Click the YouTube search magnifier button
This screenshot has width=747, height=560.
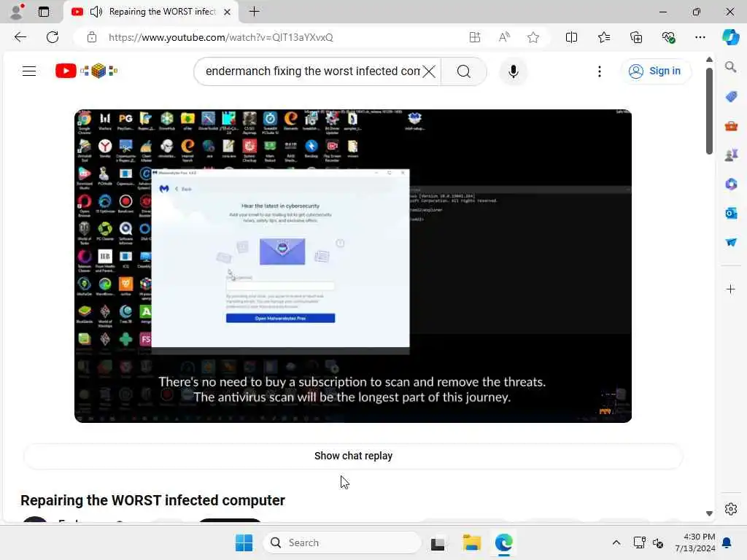[463, 71]
